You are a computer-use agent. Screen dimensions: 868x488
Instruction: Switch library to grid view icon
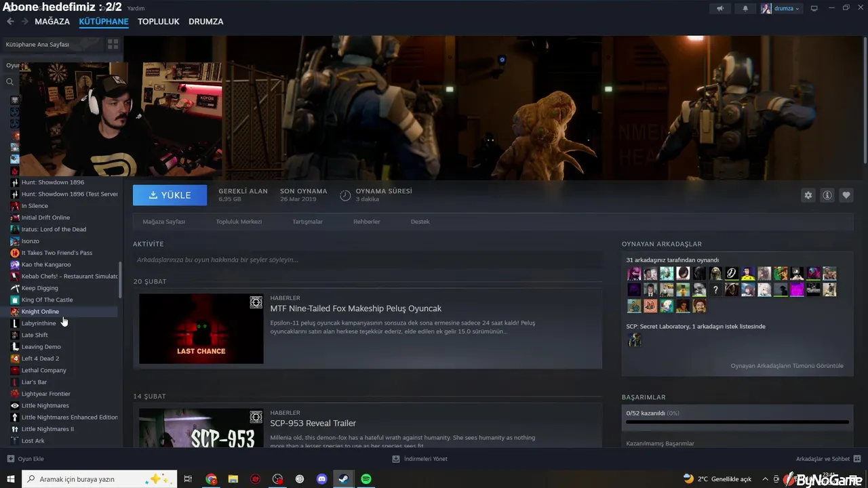[x=113, y=44]
